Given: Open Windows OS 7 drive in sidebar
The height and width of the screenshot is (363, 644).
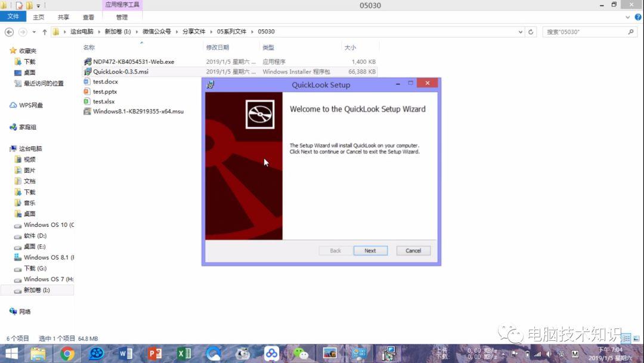Looking at the screenshot, I should click(x=48, y=279).
